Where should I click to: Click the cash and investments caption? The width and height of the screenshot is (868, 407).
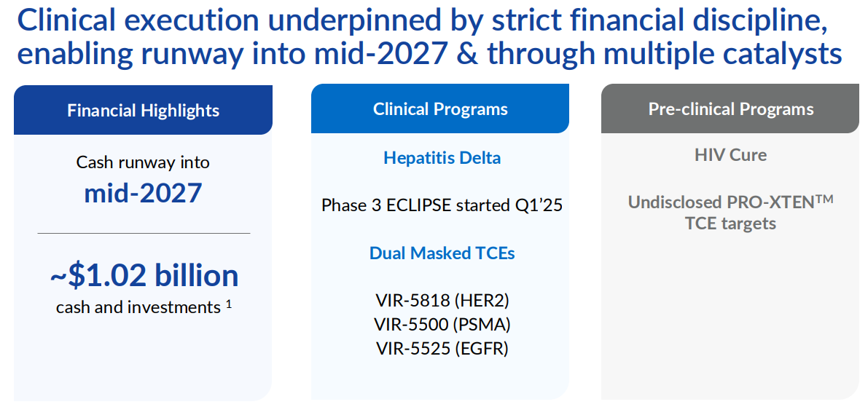[138, 307]
